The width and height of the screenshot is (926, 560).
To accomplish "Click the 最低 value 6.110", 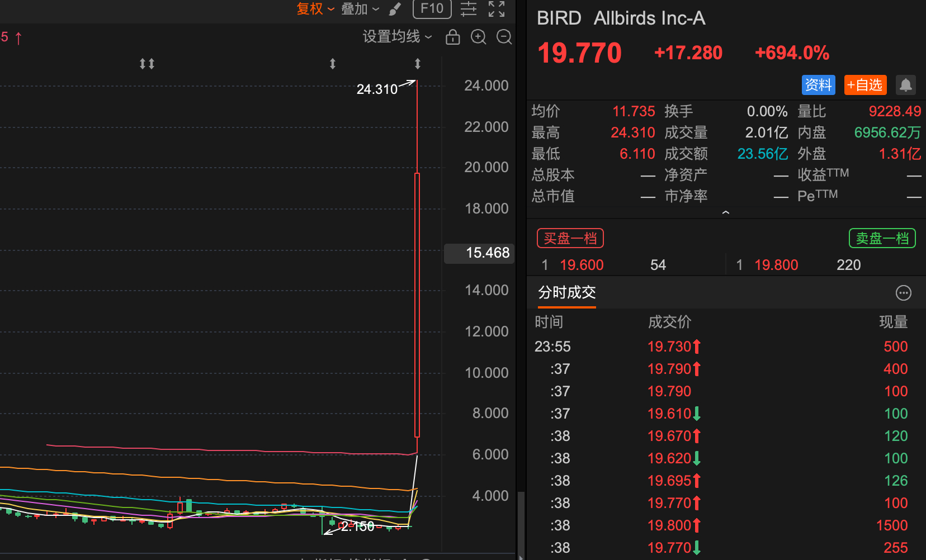I will click(637, 154).
